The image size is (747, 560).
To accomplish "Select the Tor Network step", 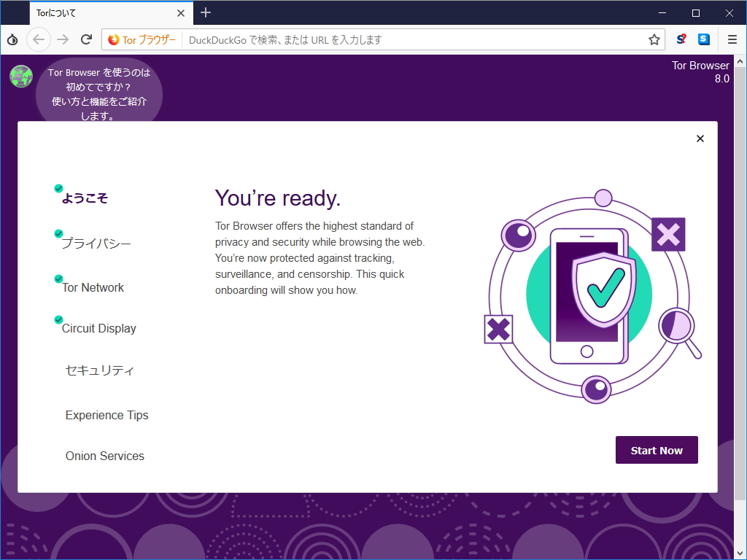I will 92,287.
